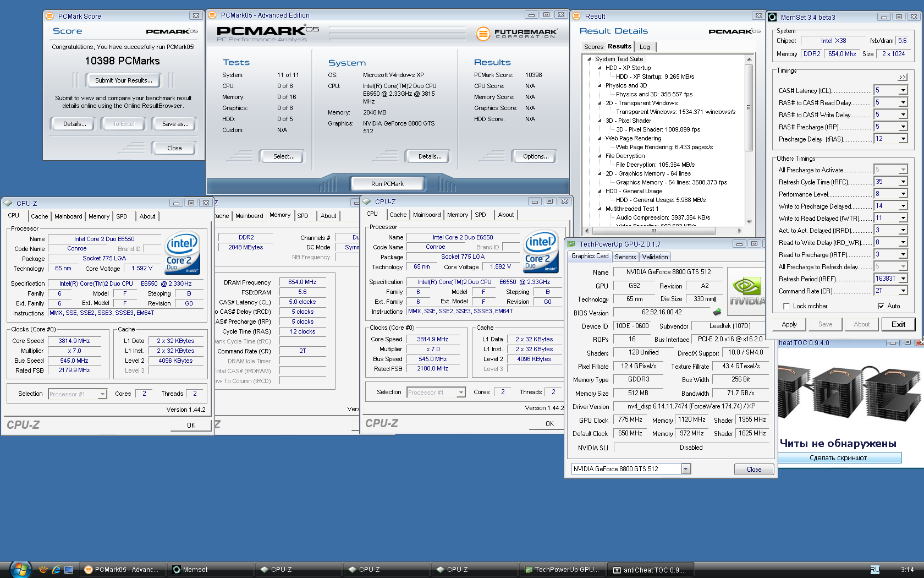Click the Run PCMark button
This screenshot has height=578, width=924.
pos(387,184)
